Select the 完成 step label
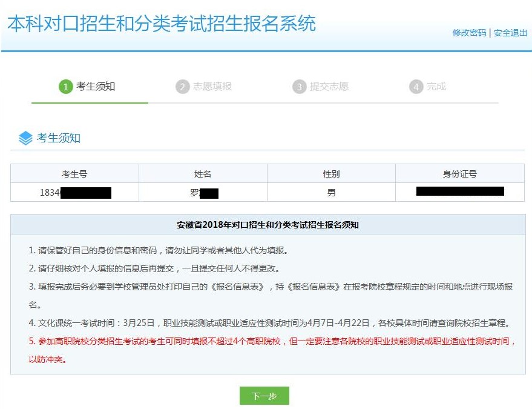Viewport: 532px width, 409px height. 436,87
